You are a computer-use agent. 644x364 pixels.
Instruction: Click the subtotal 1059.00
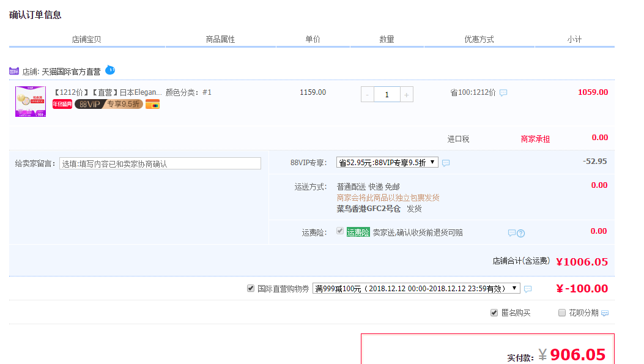pyautogui.click(x=593, y=92)
